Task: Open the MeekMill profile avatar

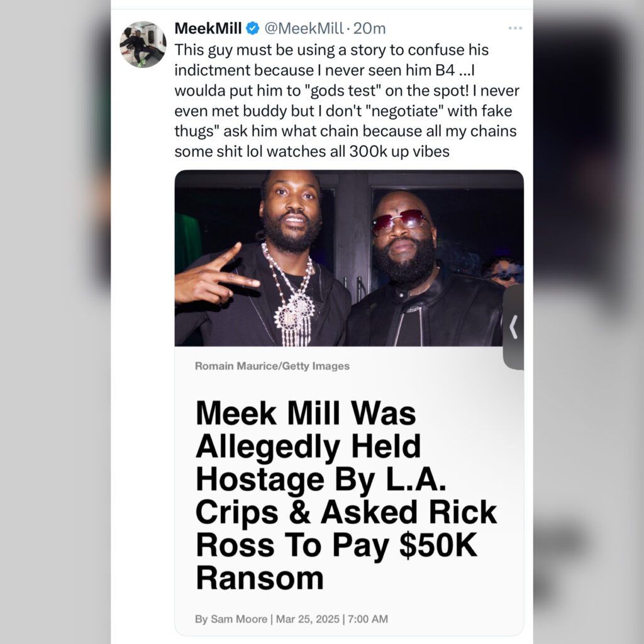Action: [x=143, y=45]
